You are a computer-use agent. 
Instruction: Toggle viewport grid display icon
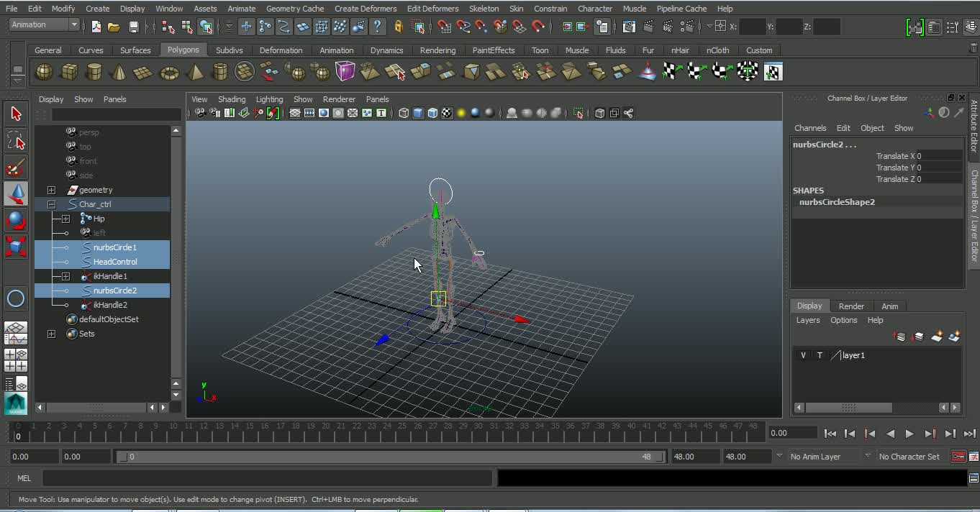295,113
